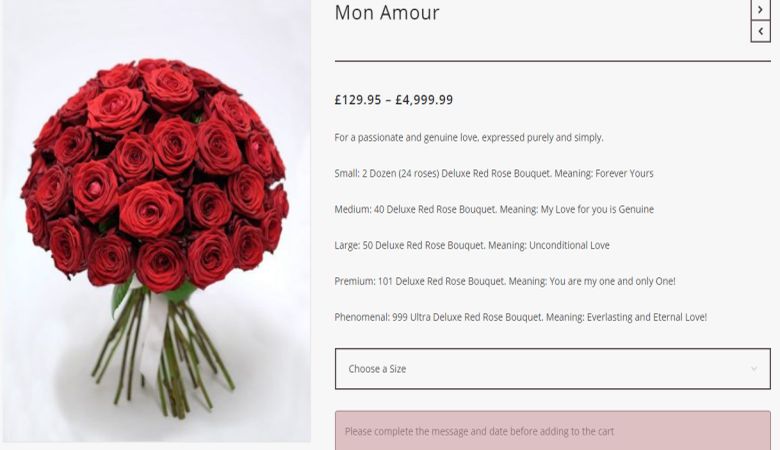This screenshot has width=780, height=450.
Task: Click the £129.95 – £4,999.99 price range
Action: pyautogui.click(x=394, y=99)
